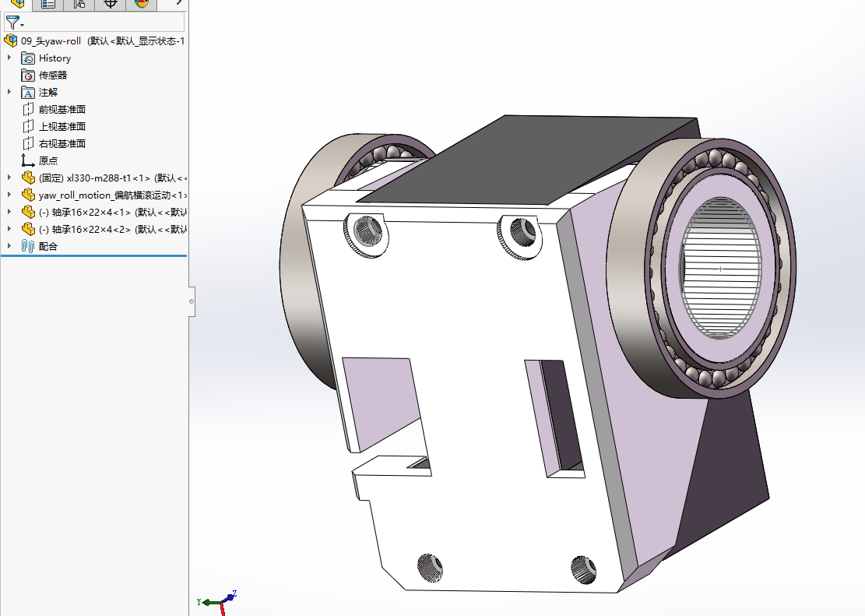Collapse the FeatureManager panel with the side handle

pyautogui.click(x=192, y=301)
